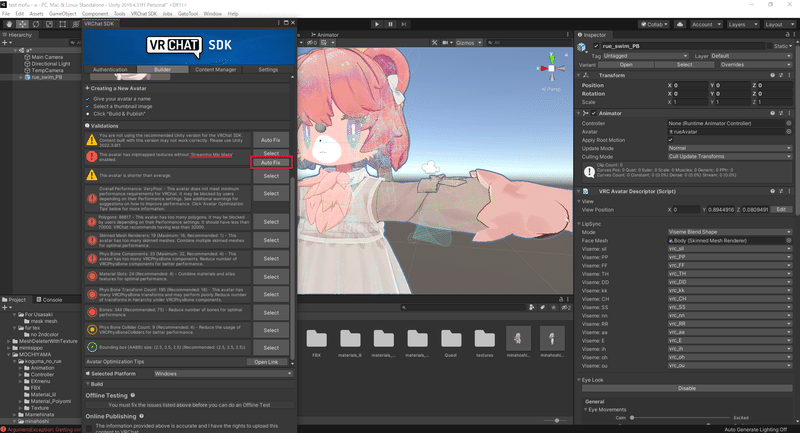Open the VRChat SDK panel options menu
800x433 pixels.
279,23
